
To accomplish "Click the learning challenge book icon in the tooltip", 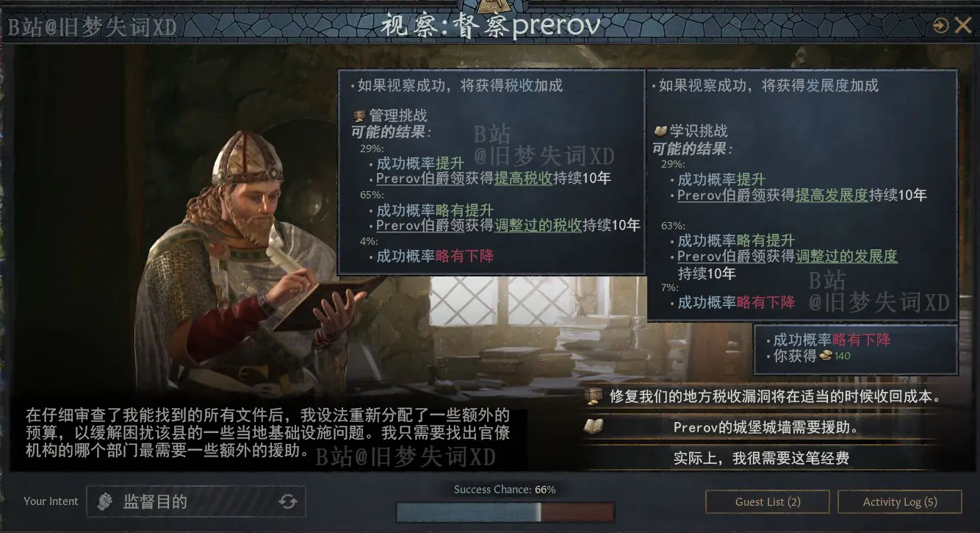I will point(660,131).
